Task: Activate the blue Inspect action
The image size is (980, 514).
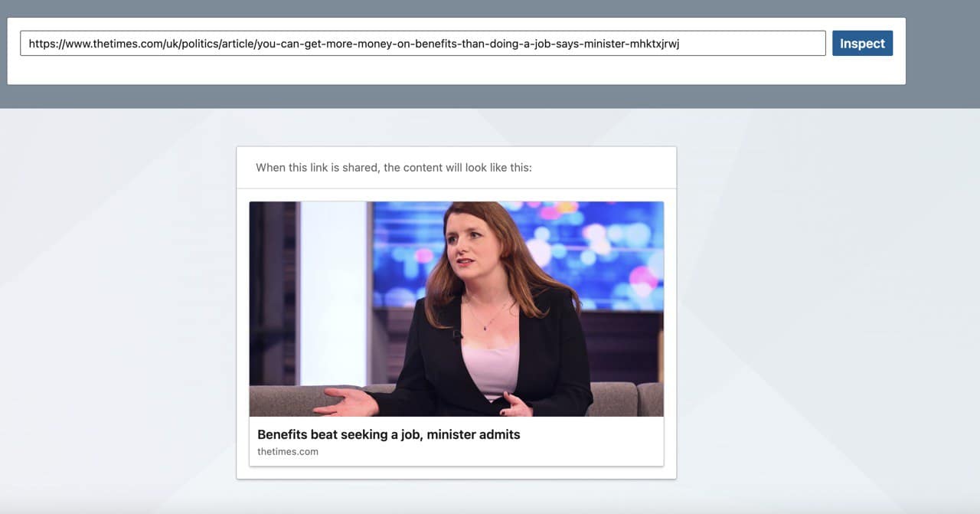Action: (862, 43)
